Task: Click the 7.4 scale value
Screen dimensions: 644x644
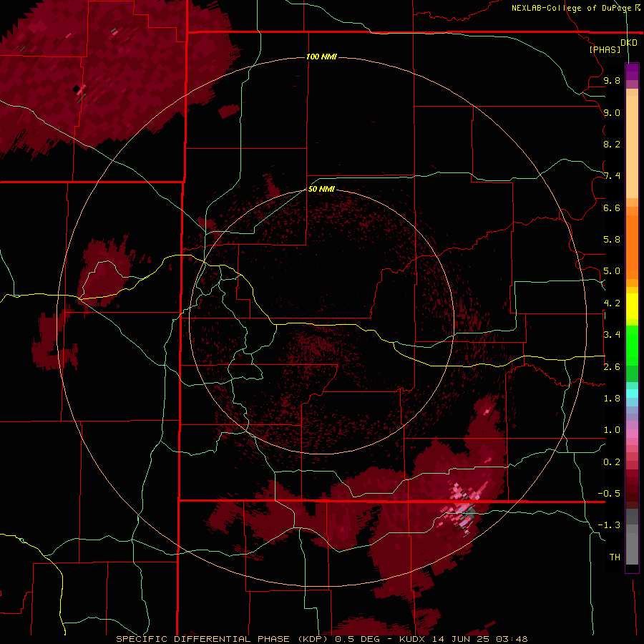Action: click(x=612, y=176)
